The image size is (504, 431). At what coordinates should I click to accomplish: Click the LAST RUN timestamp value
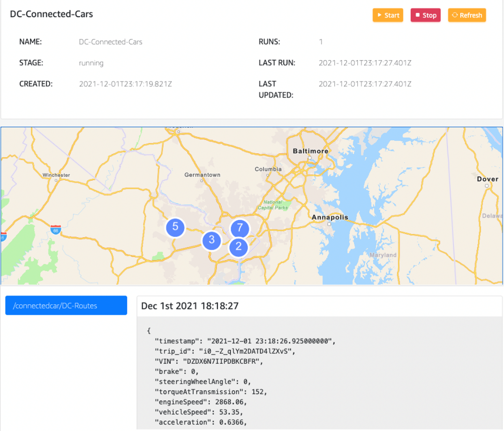[365, 63]
